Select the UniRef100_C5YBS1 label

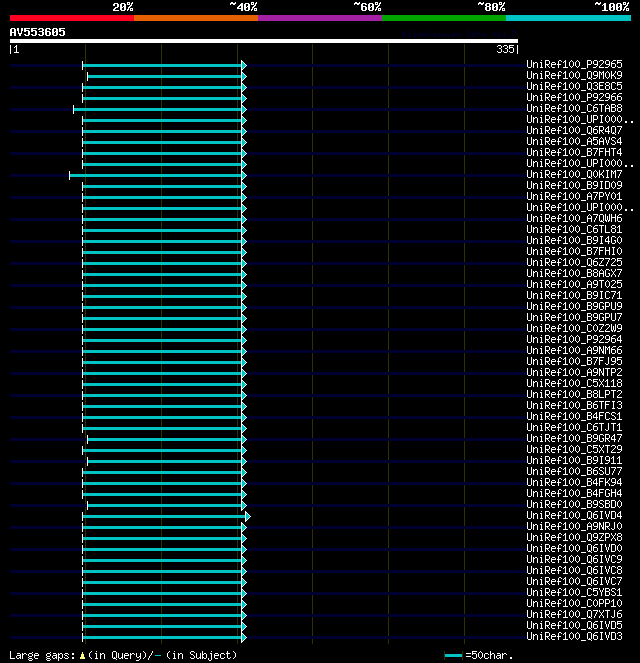pyautogui.click(x=574, y=592)
